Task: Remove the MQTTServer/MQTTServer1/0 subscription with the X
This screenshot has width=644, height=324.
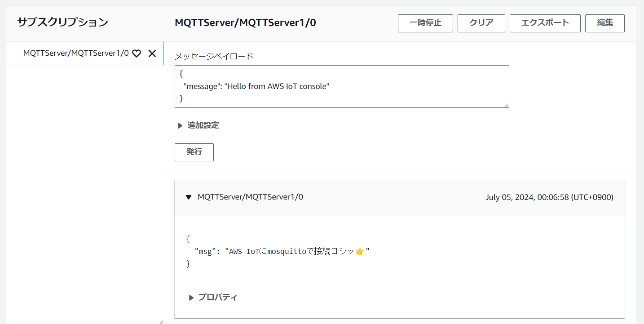Action: point(152,53)
